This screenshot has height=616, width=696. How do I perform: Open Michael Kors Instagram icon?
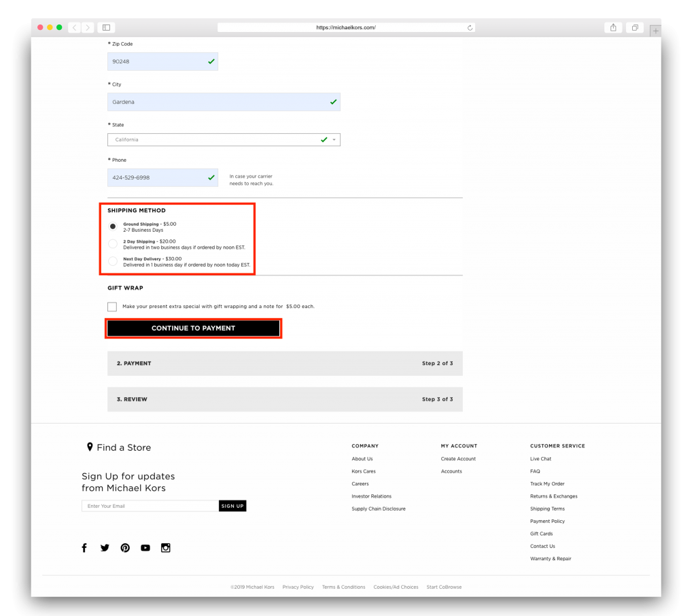tap(166, 547)
